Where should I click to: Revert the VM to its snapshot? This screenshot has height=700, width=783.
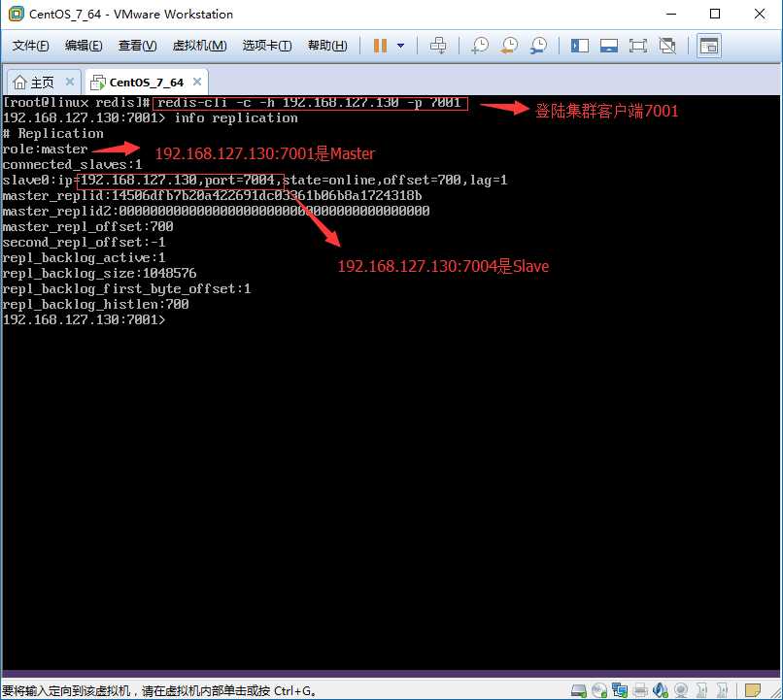pyautogui.click(x=509, y=46)
